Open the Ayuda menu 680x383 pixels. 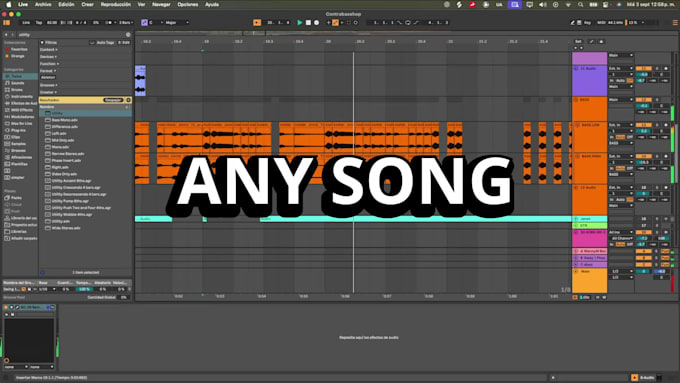click(212, 4)
